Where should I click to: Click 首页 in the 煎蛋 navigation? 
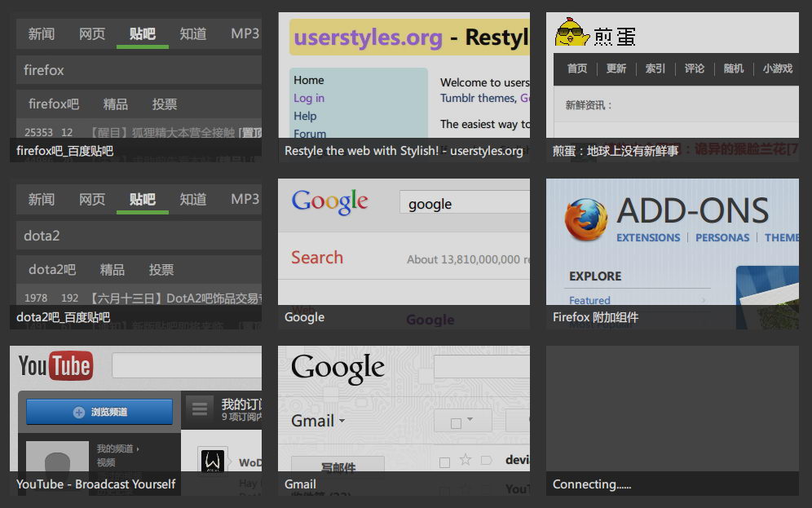[x=577, y=68]
